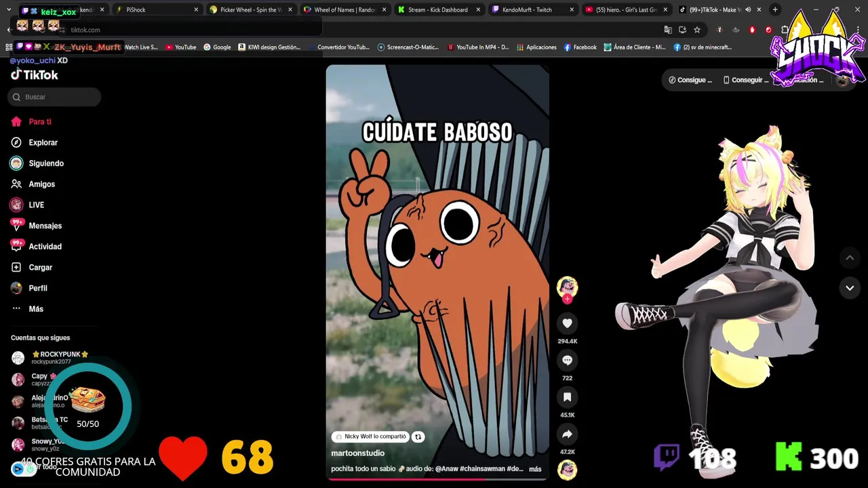Bookmark this page with star icon
The width and height of the screenshot is (868, 488).
(x=696, y=30)
